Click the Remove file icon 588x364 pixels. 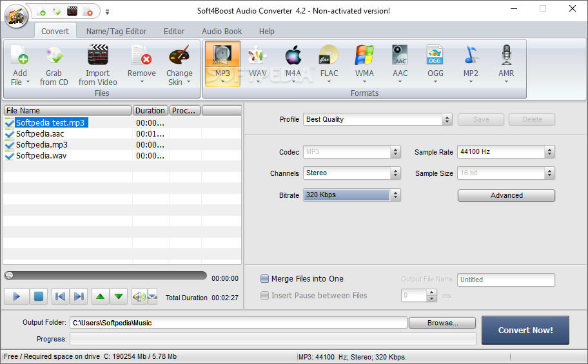point(142,55)
